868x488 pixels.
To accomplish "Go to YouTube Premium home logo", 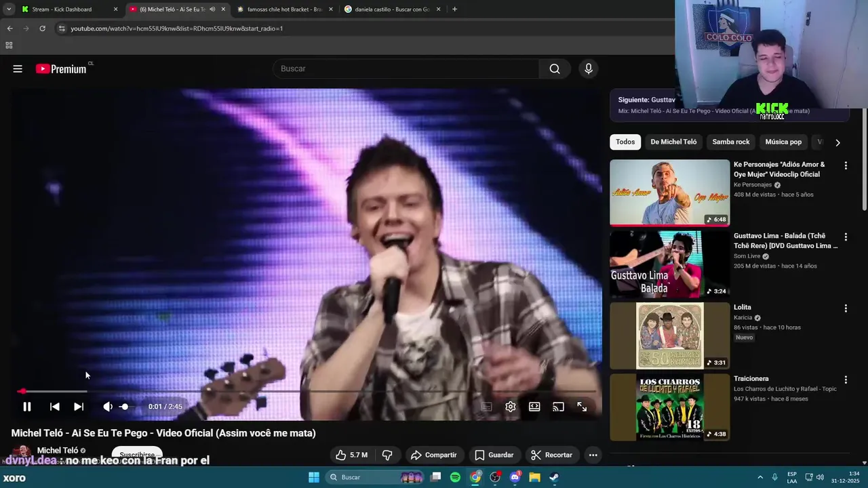I will coord(61,68).
